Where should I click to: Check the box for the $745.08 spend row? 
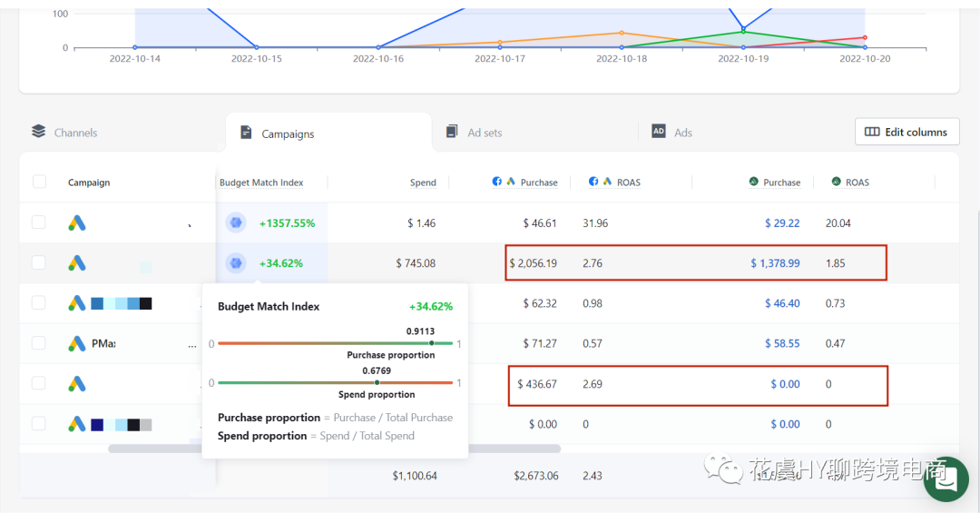39,262
